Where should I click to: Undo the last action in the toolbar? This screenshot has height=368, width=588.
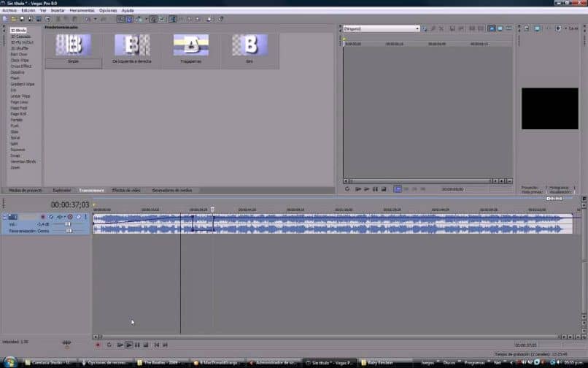click(x=88, y=19)
